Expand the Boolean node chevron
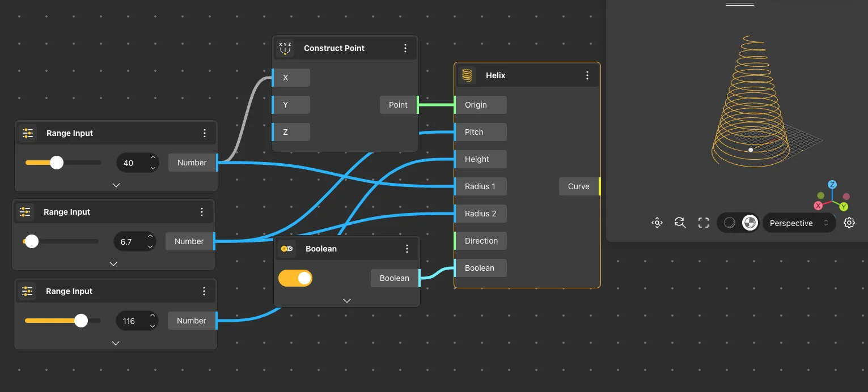Screen dimensions: 868x392 347,301
